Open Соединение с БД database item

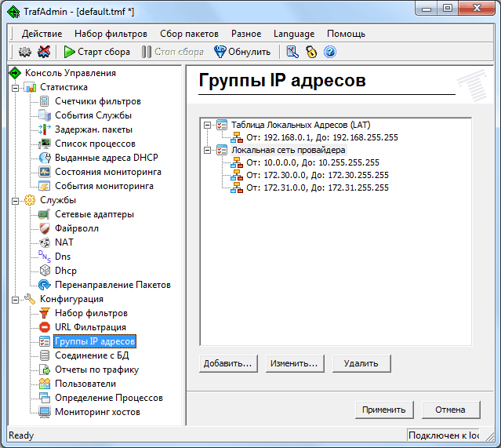click(92, 355)
